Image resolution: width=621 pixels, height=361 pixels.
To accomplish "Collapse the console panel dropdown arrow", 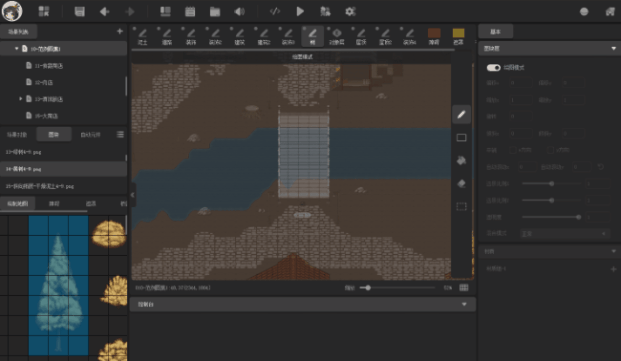I will tap(464, 304).
